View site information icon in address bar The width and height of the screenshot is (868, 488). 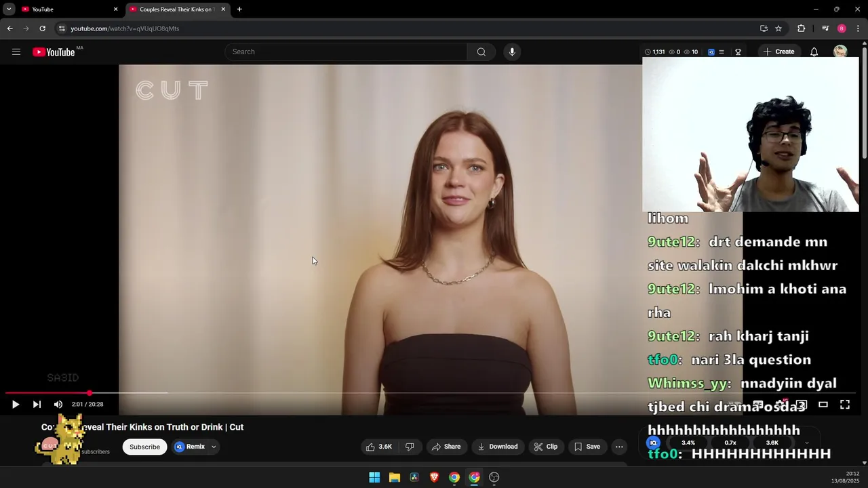[62, 28]
